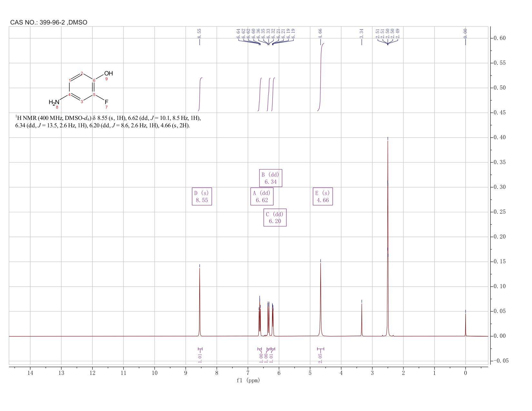Click the 4.66 peak label atop the spectrum
Image resolution: width=532 pixels, height=411 pixels.
click(320, 33)
